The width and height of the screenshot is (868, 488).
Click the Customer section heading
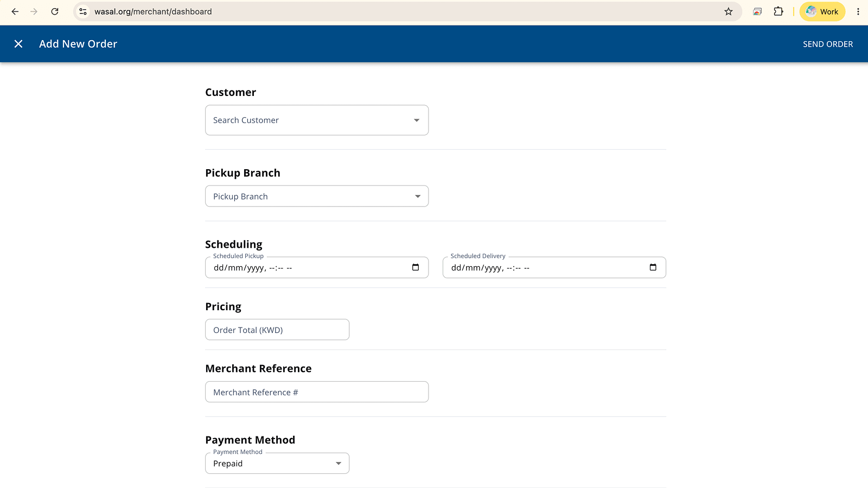click(231, 92)
